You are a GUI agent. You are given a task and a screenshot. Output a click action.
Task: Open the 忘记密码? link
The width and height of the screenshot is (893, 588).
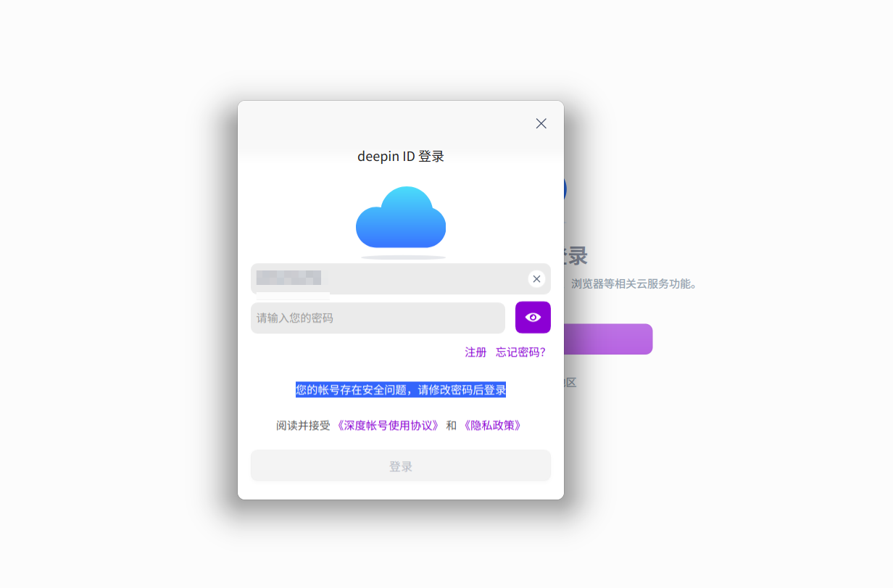(x=520, y=352)
